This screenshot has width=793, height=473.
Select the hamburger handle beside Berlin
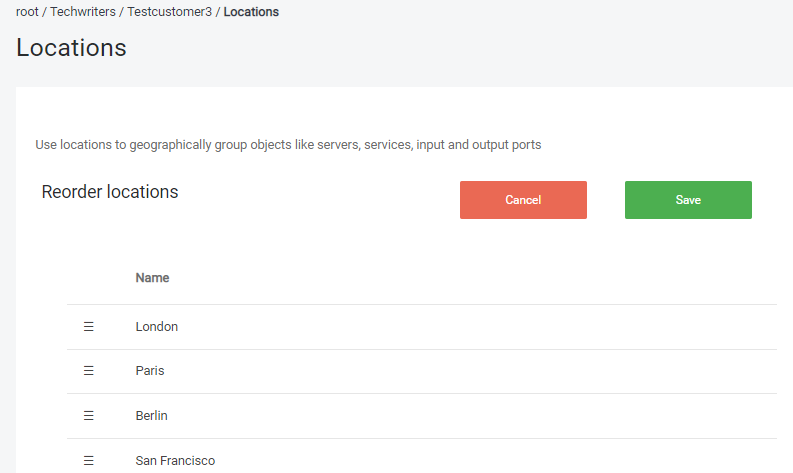tap(88, 415)
